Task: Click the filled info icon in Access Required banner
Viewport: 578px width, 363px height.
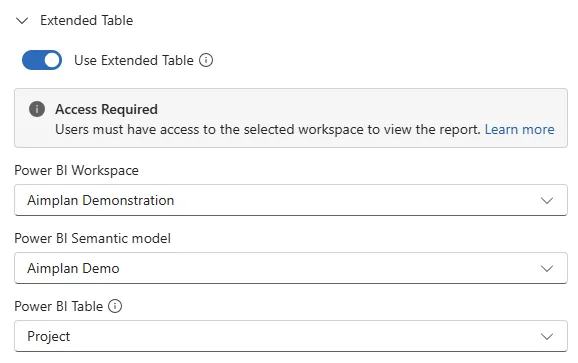Action: 37,109
